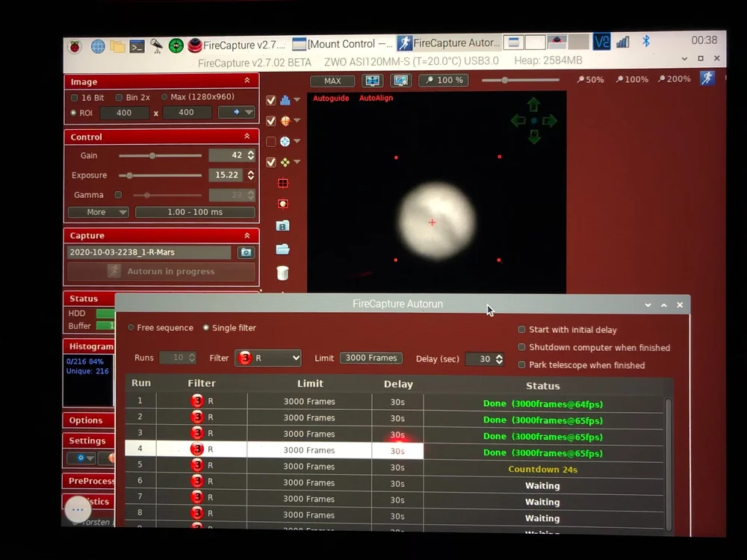Click the network signal tray icon

coord(623,42)
